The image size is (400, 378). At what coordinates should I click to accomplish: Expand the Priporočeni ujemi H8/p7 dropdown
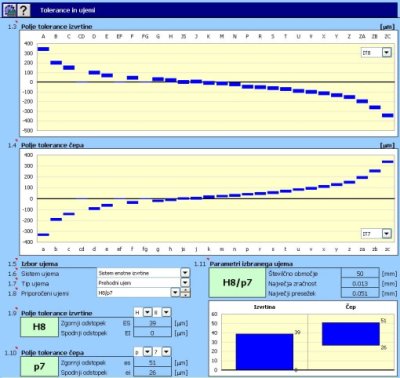pos(175,293)
